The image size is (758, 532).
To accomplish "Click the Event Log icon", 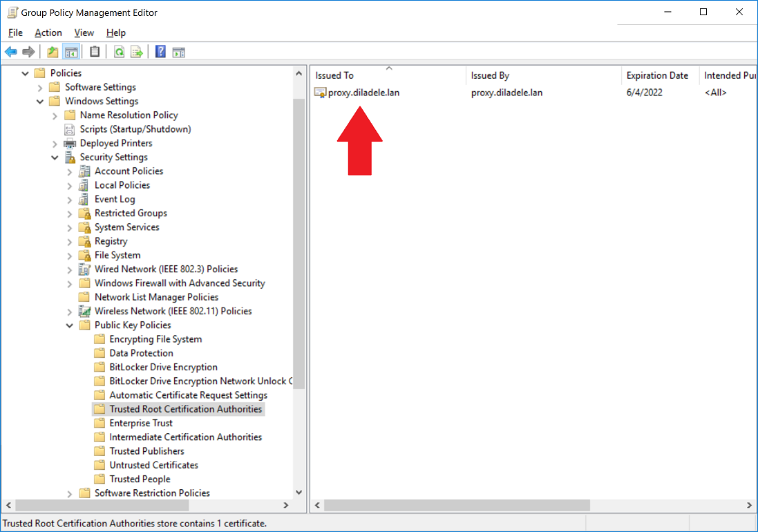I will pos(84,199).
